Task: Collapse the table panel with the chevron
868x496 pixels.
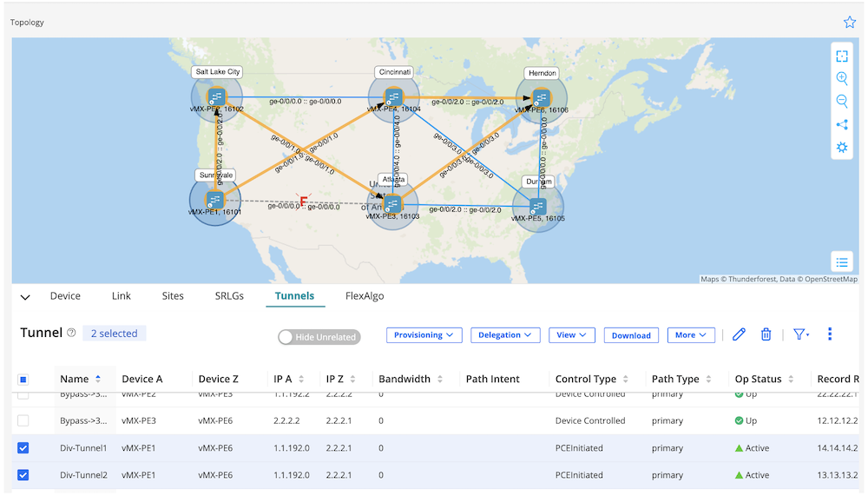Action: [25, 297]
